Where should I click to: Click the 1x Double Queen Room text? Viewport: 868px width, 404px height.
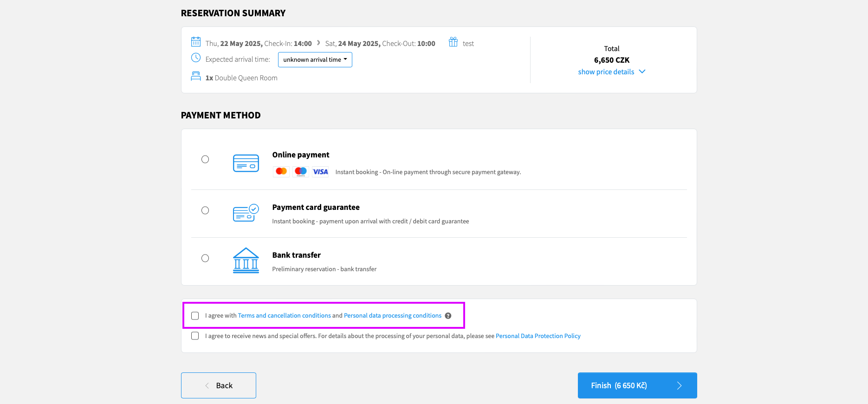coord(241,78)
